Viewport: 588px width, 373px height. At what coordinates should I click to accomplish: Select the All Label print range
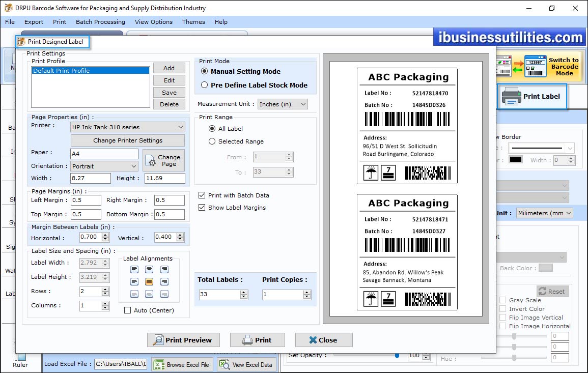212,129
